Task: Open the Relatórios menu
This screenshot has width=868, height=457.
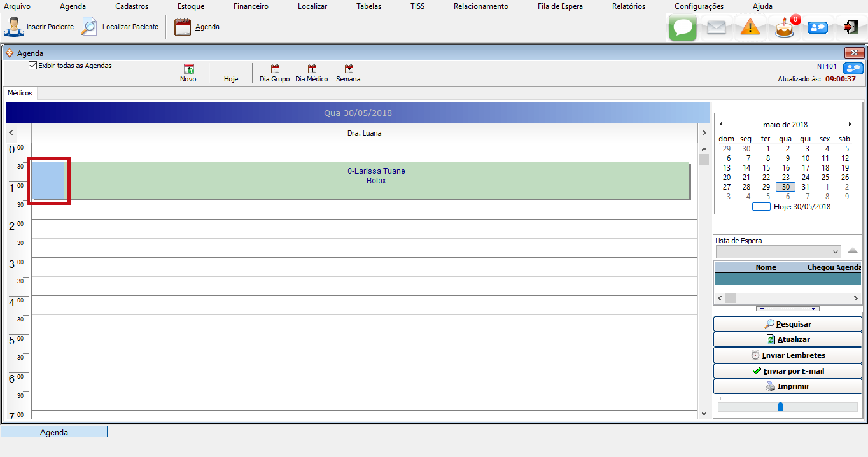Action: point(628,6)
